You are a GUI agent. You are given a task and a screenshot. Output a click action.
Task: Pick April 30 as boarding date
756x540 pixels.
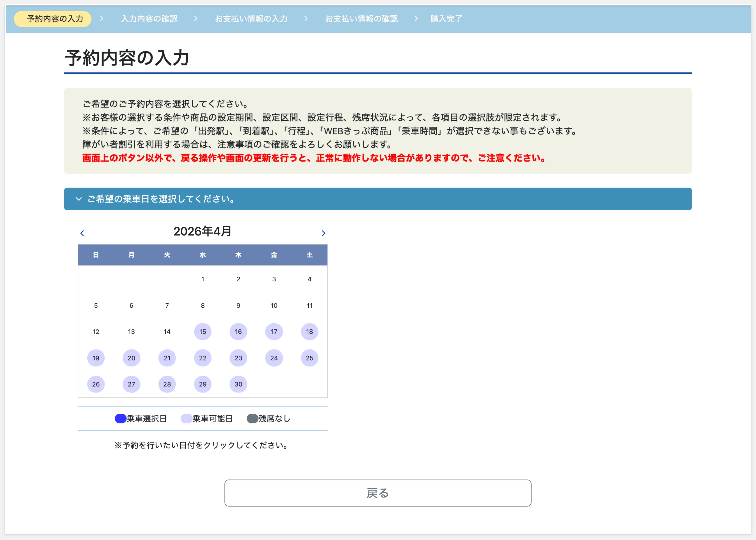click(238, 384)
